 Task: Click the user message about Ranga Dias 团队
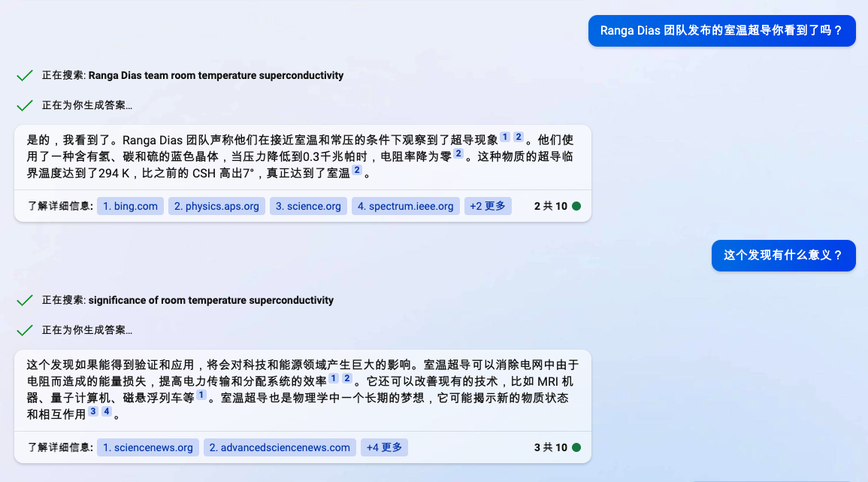[x=722, y=31]
